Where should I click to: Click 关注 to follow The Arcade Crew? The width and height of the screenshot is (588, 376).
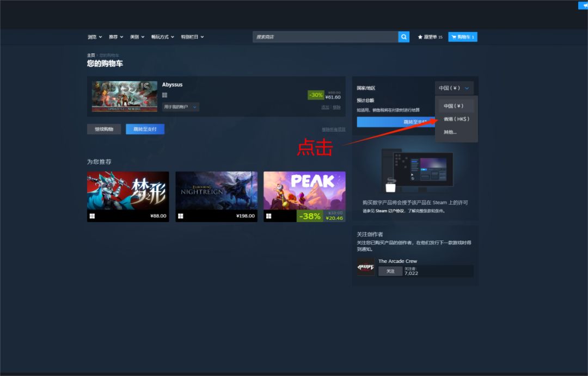[390, 271]
